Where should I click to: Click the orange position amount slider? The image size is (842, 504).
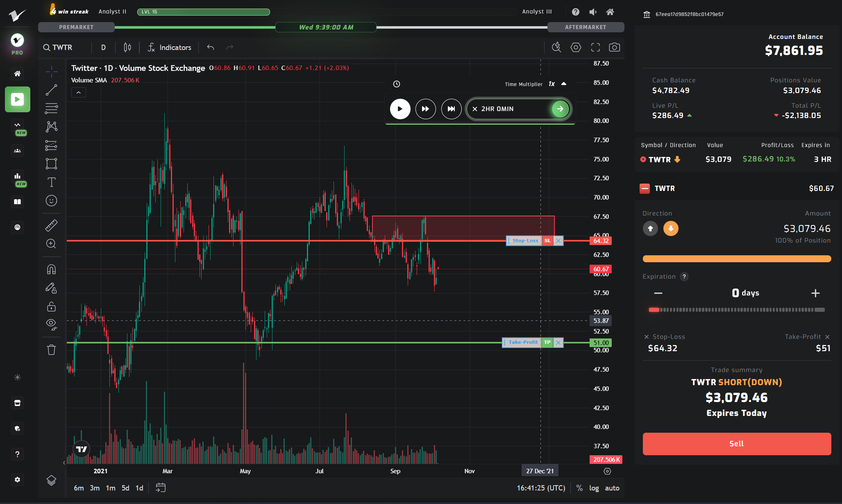click(x=736, y=259)
